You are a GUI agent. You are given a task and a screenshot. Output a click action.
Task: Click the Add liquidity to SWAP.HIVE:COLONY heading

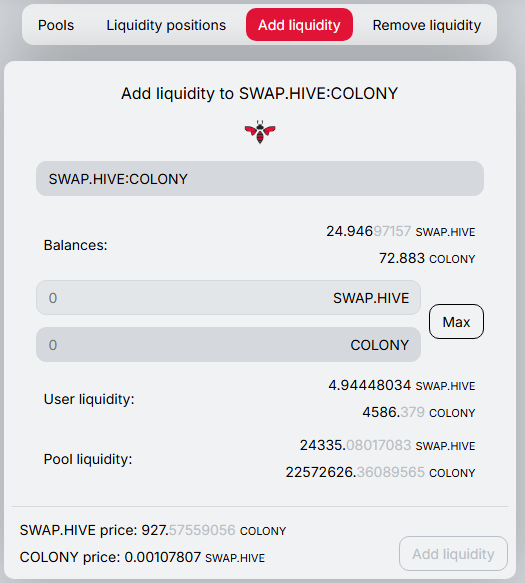[260, 93]
